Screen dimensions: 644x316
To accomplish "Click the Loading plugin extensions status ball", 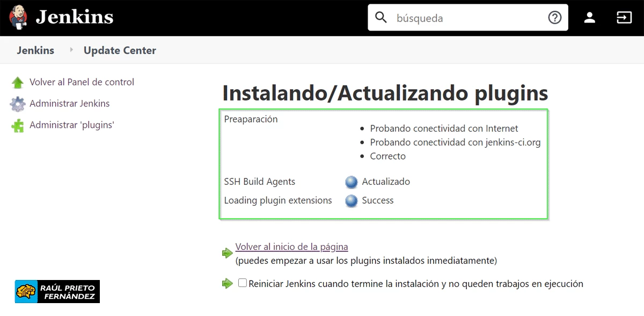I will click(x=352, y=201).
